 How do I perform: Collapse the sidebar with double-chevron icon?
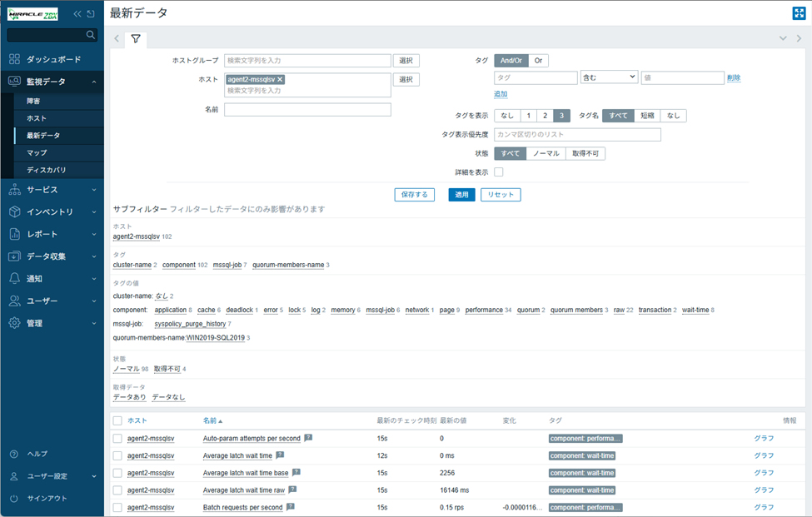coord(77,14)
